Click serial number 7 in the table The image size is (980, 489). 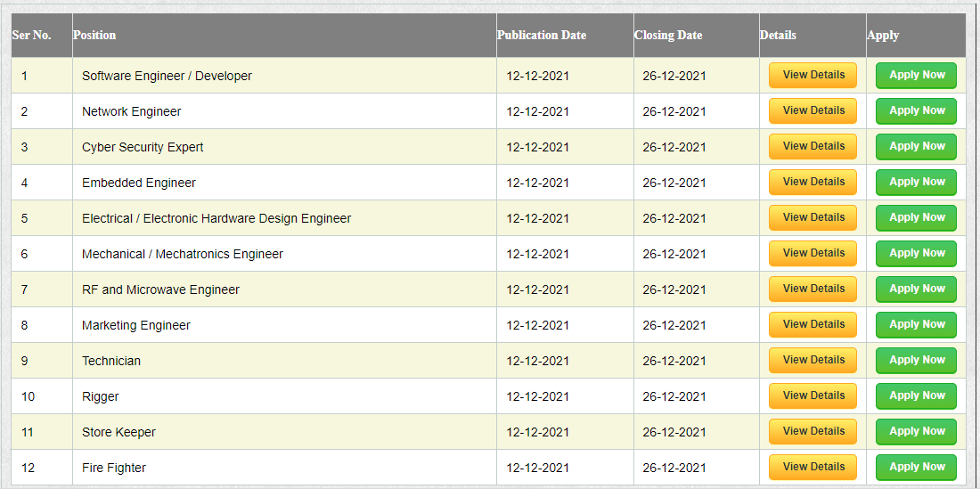(x=24, y=289)
